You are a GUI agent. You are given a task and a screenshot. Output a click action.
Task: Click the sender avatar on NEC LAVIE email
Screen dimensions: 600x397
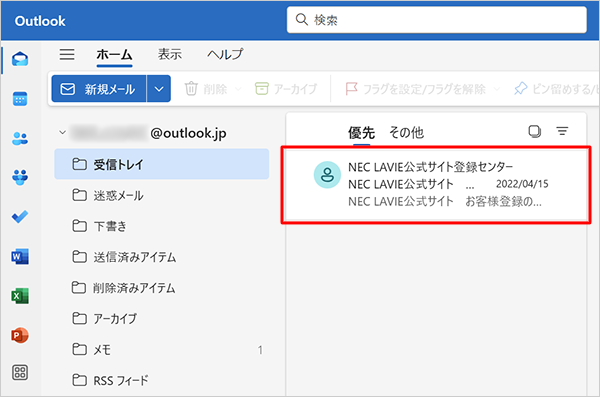(328, 175)
